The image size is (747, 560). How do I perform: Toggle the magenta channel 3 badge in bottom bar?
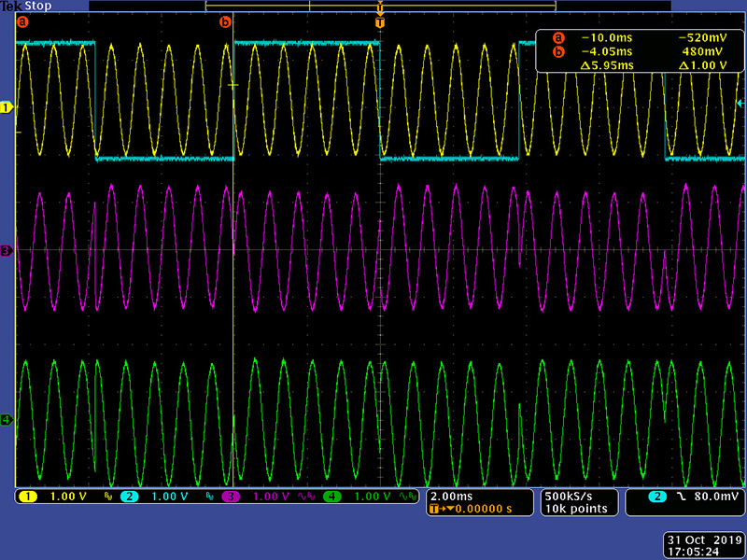(232, 497)
